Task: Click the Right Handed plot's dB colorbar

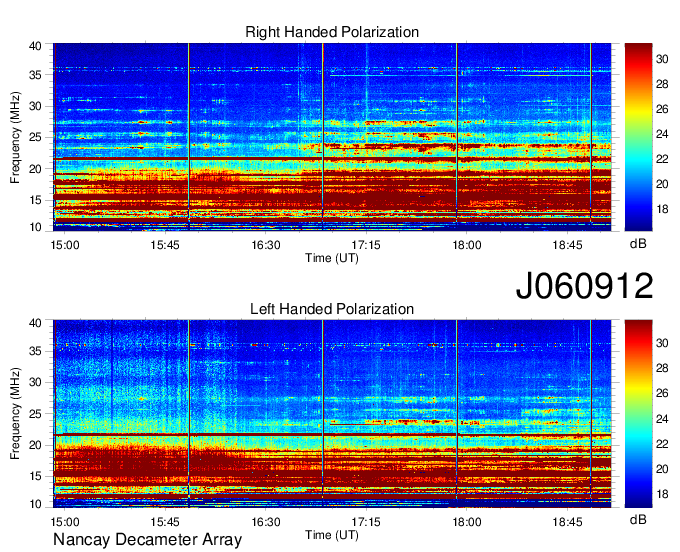Action: 638,137
